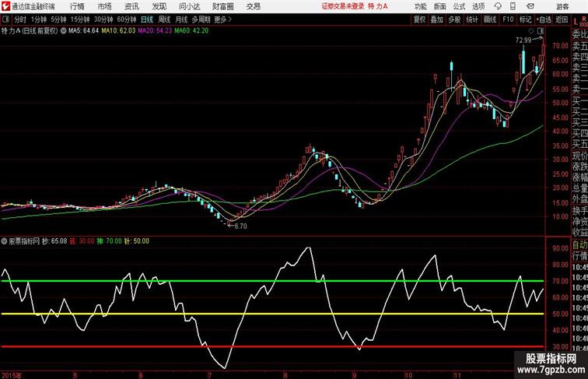Select the 月线 monthly chart tab
This screenshot has width=588, height=379.
point(181,19)
